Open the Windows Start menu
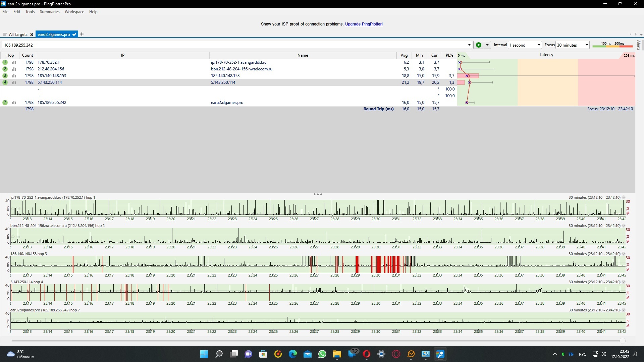 click(204, 354)
